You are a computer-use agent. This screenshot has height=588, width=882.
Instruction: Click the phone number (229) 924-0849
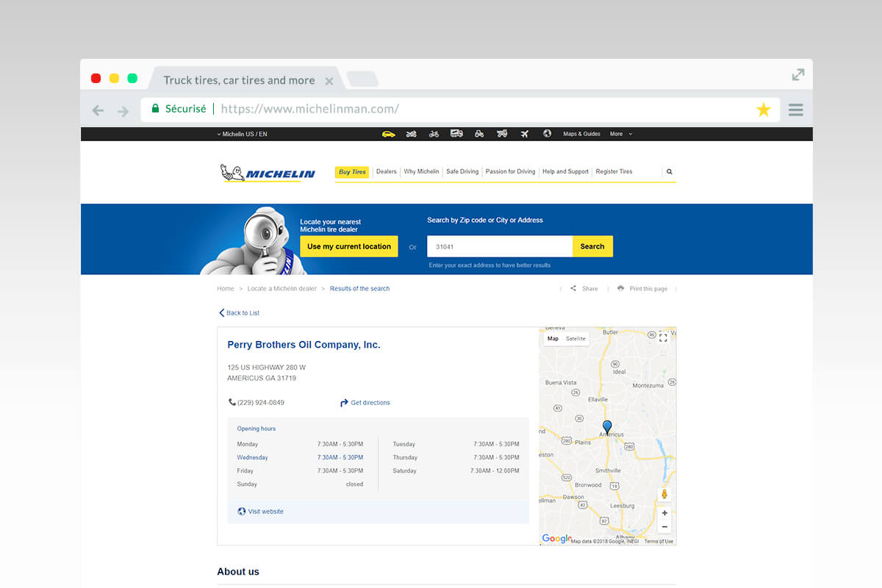tap(261, 403)
